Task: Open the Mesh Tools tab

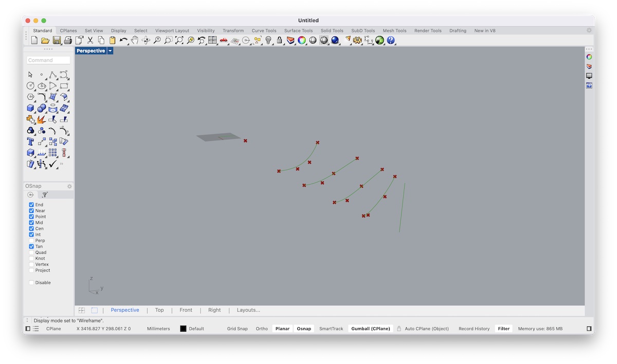Action: click(x=394, y=31)
